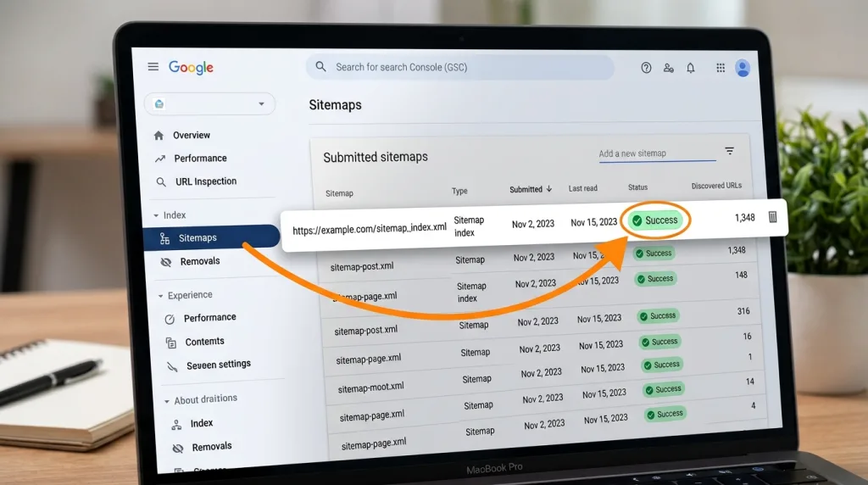Image resolution: width=868 pixels, height=485 pixels.
Task: Click the Sitemap column header
Action: coord(339,193)
